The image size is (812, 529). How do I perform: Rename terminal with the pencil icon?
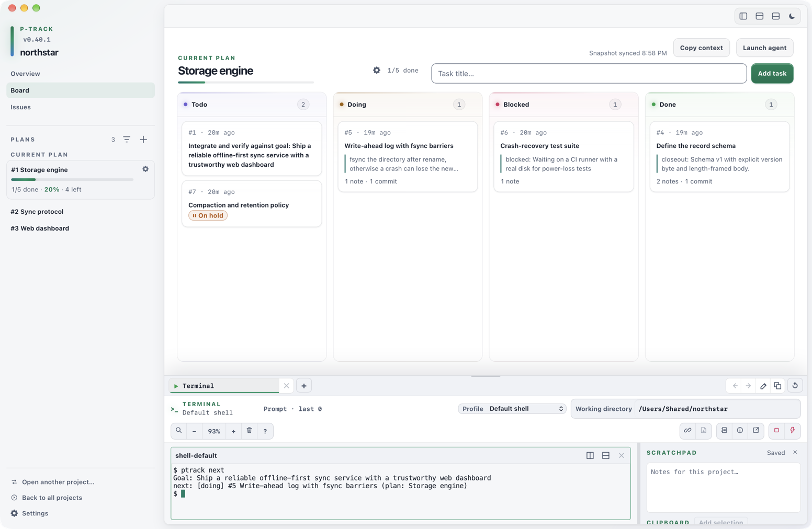(763, 386)
